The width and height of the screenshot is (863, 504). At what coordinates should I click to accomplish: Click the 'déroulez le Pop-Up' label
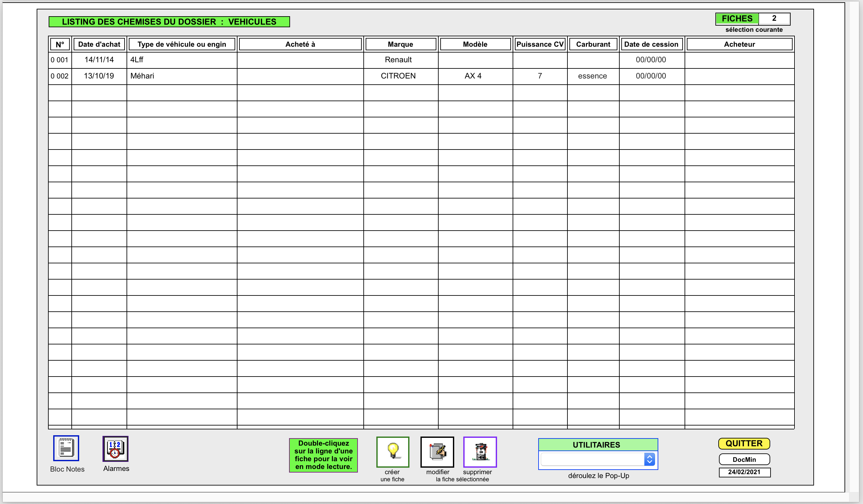(598, 475)
